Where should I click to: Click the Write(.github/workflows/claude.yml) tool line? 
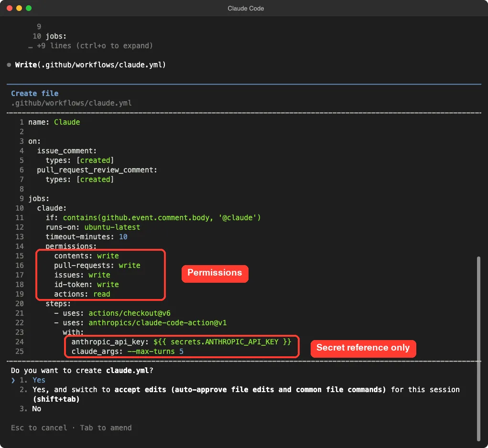click(x=90, y=64)
